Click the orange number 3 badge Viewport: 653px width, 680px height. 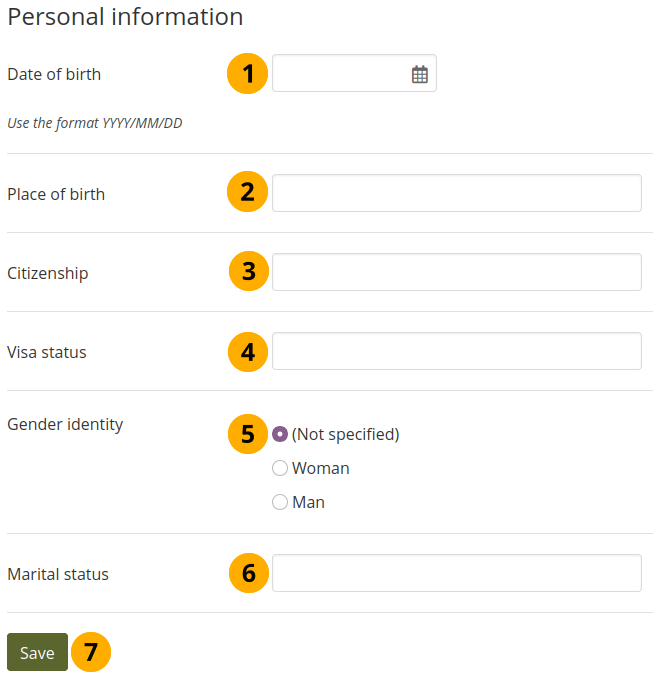(249, 271)
